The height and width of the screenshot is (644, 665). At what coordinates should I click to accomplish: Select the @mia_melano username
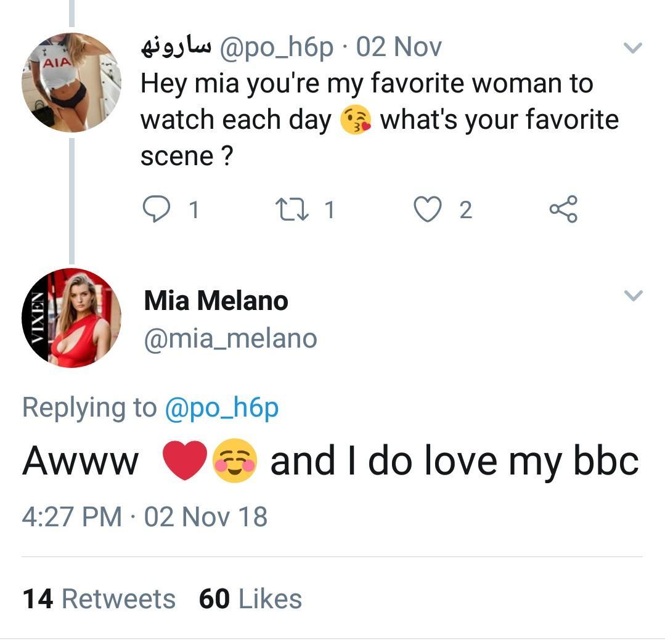(231, 338)
